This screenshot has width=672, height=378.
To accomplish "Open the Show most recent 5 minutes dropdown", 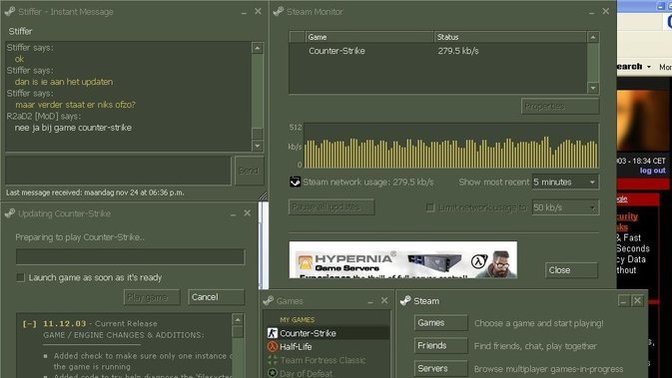I will tap(592, 182).
